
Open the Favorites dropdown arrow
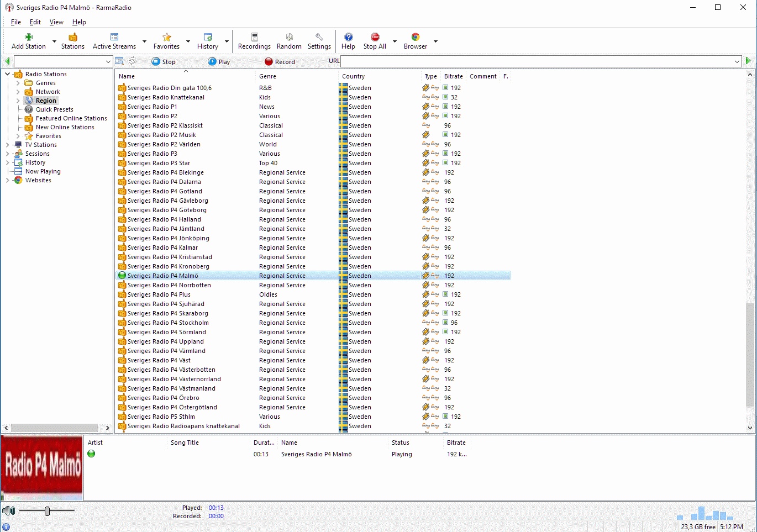click(x=188, y=41)
